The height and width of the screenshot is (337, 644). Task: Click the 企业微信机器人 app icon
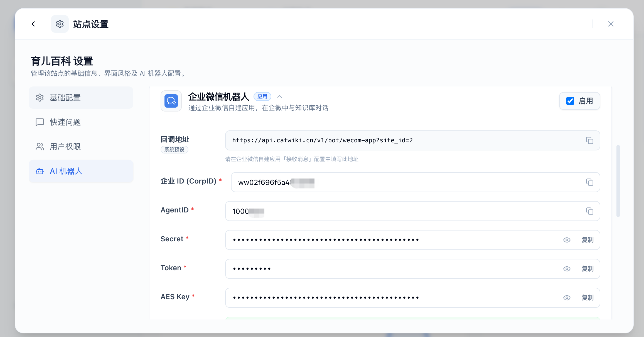tap(171, 101)
